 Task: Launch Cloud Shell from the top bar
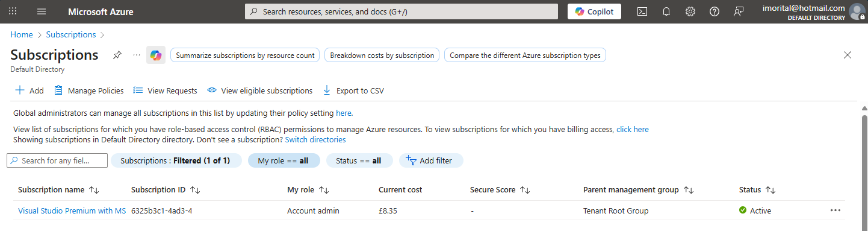(642, 11)
